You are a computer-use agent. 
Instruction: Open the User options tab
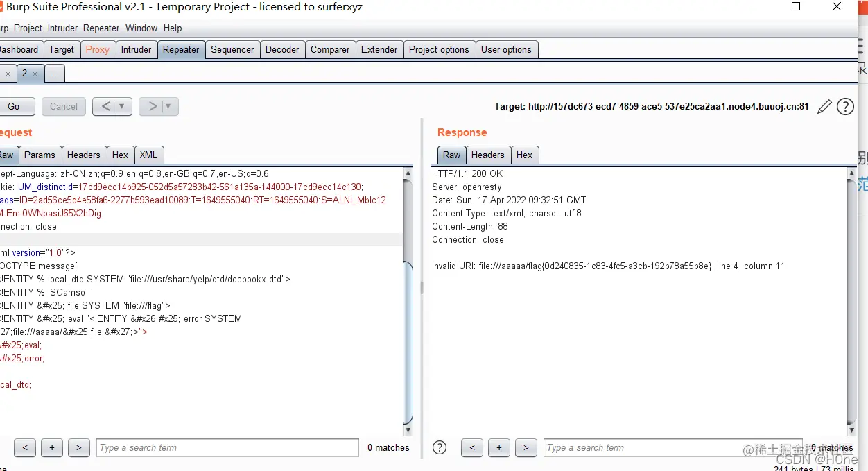(506, 49)
